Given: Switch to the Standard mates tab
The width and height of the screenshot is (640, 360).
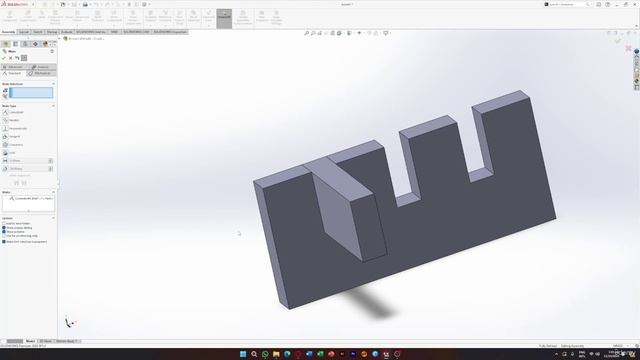Looking at the screenshot, I should (x=14, y=73).
